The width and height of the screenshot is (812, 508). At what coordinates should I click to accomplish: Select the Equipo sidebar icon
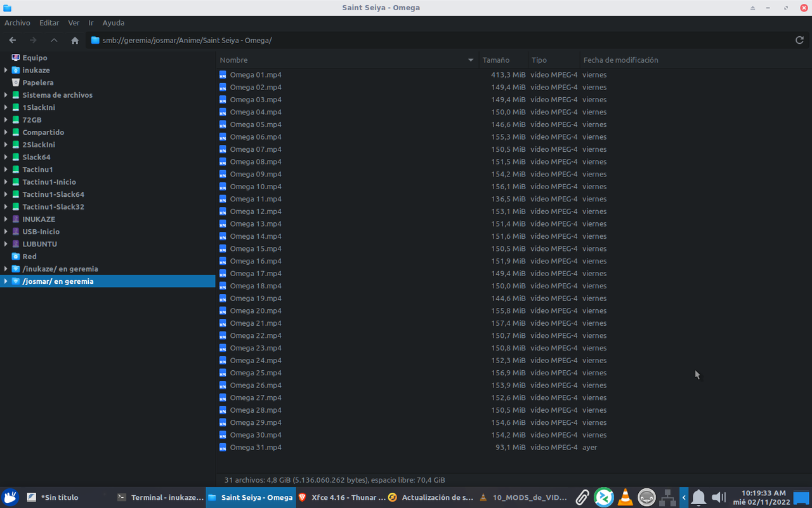point(16,58)
